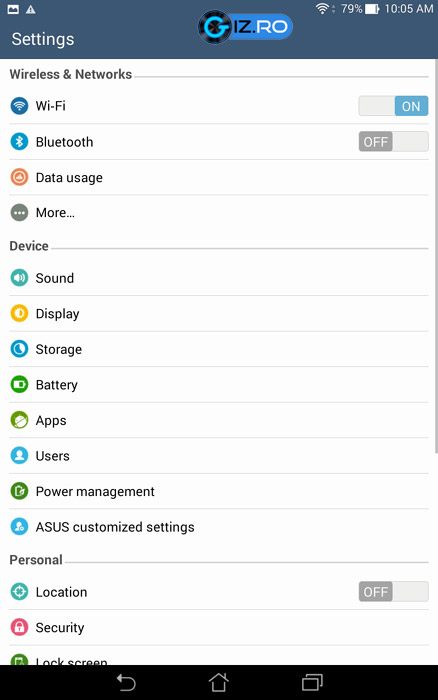Turn off the Wi-Fi switch
The width and height of the screenshot is (438, 700).
click(393, 106)
